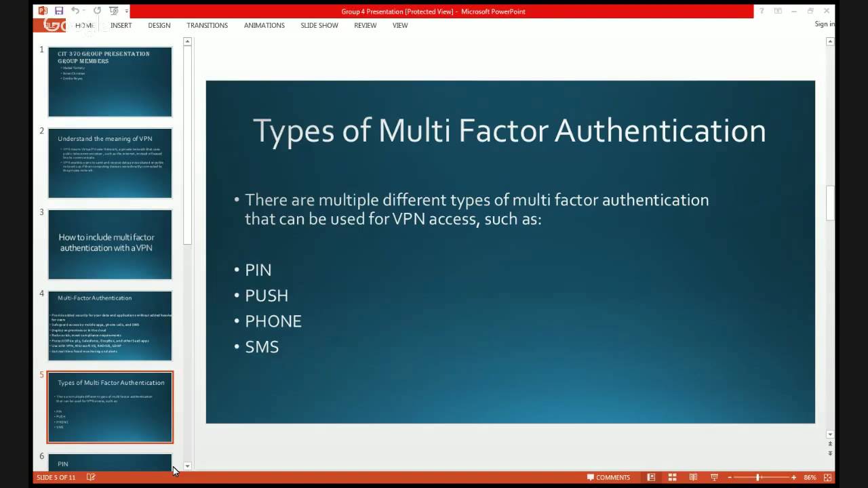Go to next slide double-arrow button
This screenshot has width=868, height=488.
point(830,453)
